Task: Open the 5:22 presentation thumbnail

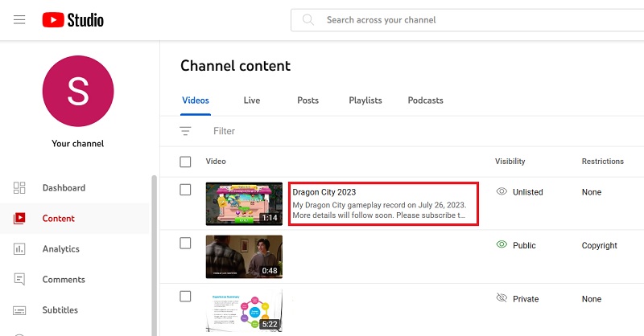Action: coord(244,310)
